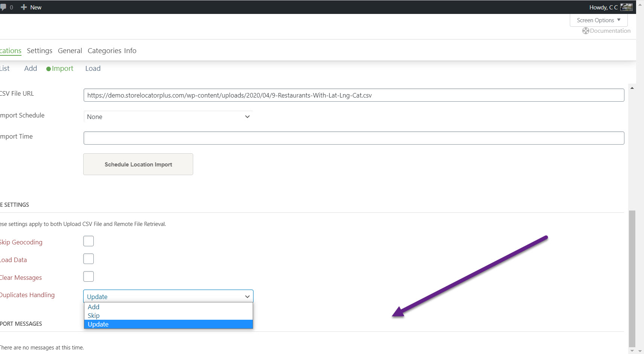
Task: Click the Schedule Location Import button
Action: tap(138, 164)
